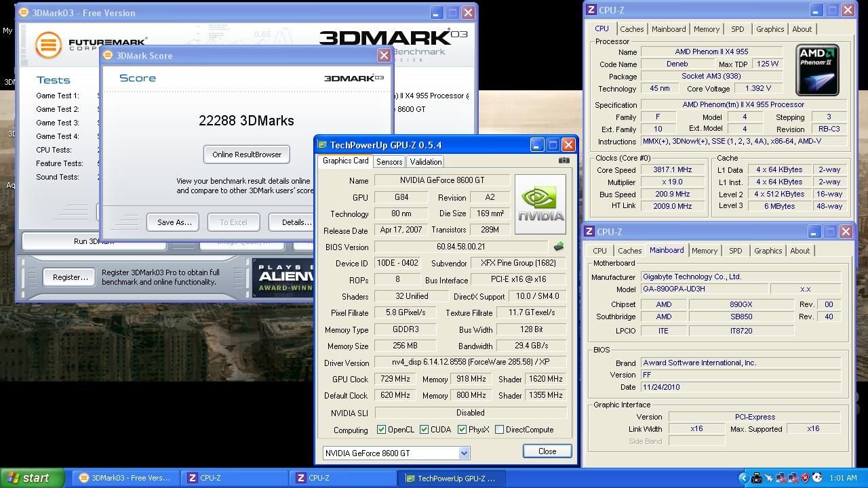
Task: Select the Graphics Card tab in GPU-Z
Action: (x=346, y=161)
